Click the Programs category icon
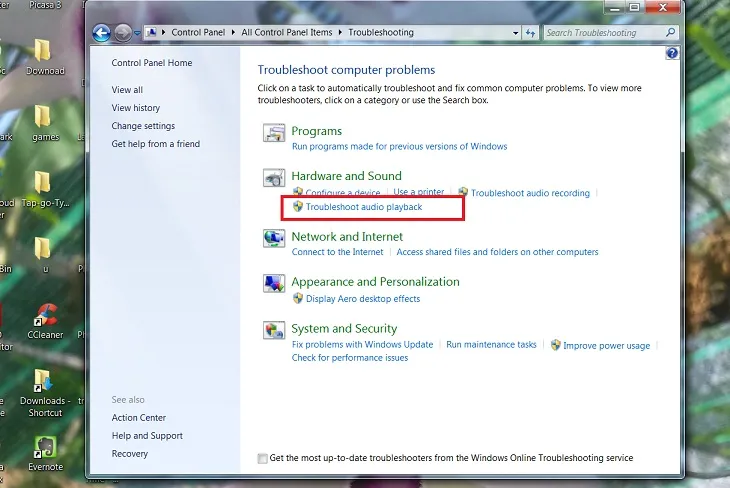This screenshot has height=488, width=730. click(274, 134)
